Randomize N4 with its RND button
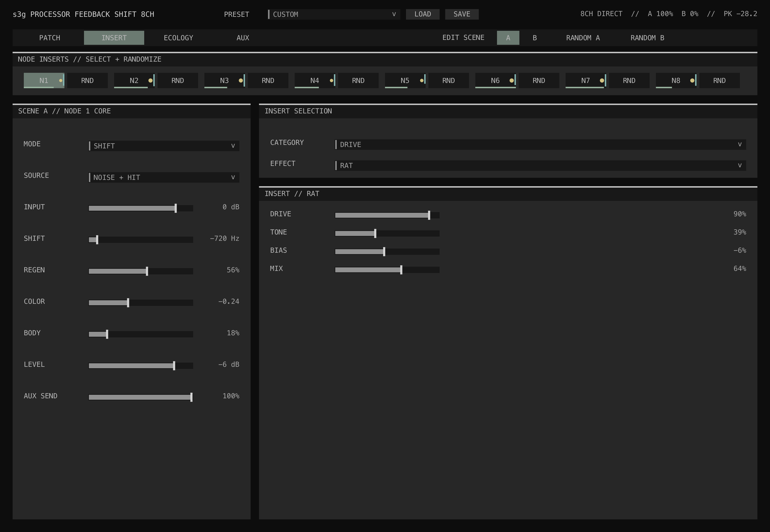Viewport: 770px width, 532px height. click(x=358, y=80)
